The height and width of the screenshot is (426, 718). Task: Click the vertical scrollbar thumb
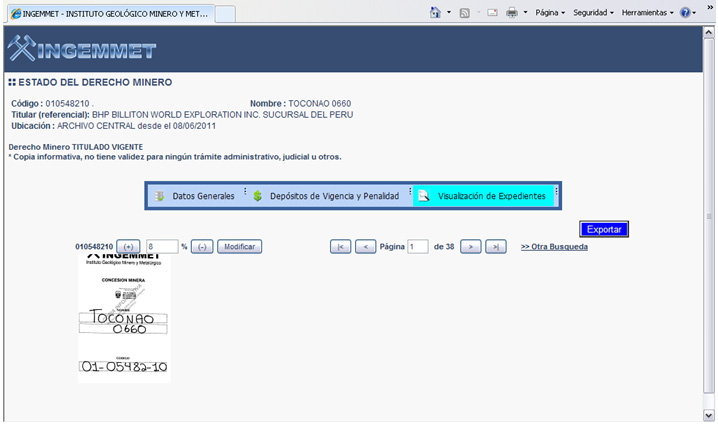(708, 215)
